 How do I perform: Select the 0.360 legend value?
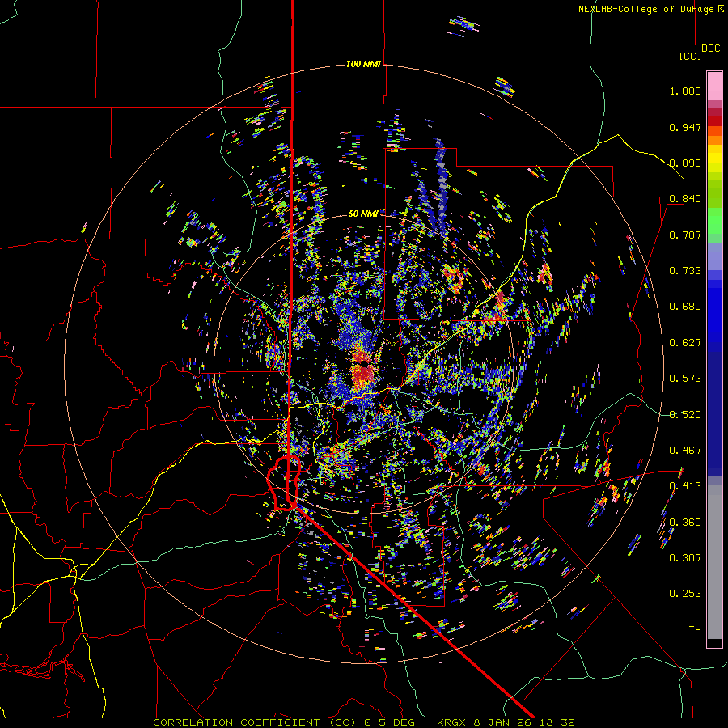pos(685,523)
